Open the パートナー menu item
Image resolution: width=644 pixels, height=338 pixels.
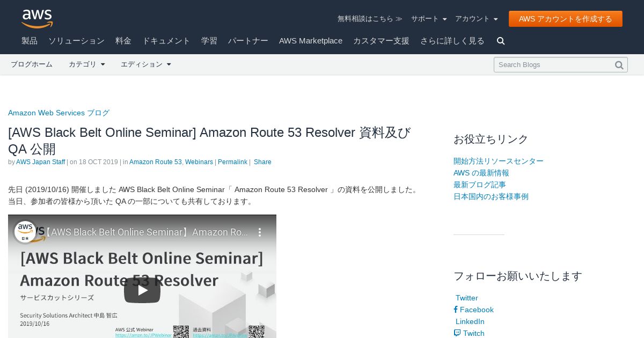pos(248,41)
